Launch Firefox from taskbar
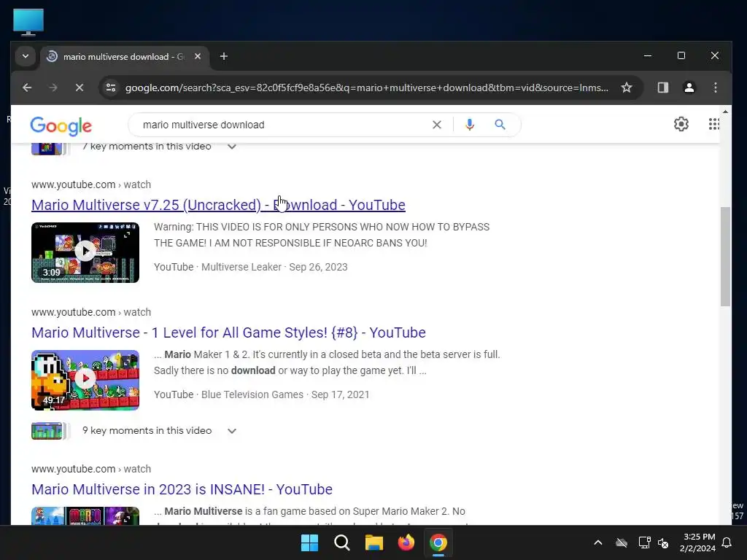The height and width of the screenshot is (560, 747). coord(406,542)
